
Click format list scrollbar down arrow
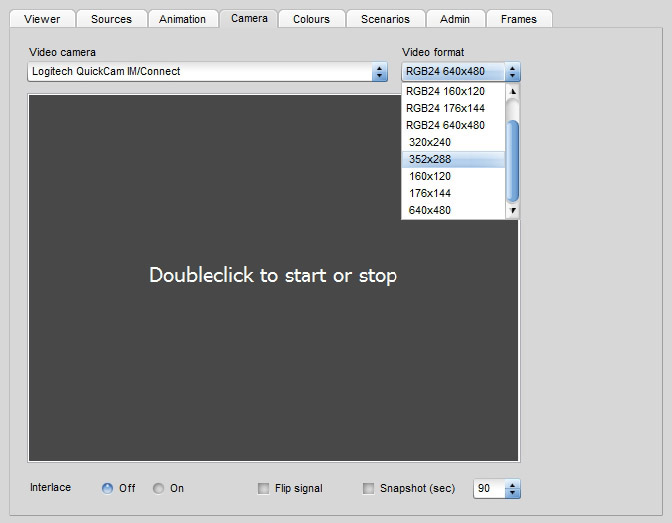pos(513,210)
